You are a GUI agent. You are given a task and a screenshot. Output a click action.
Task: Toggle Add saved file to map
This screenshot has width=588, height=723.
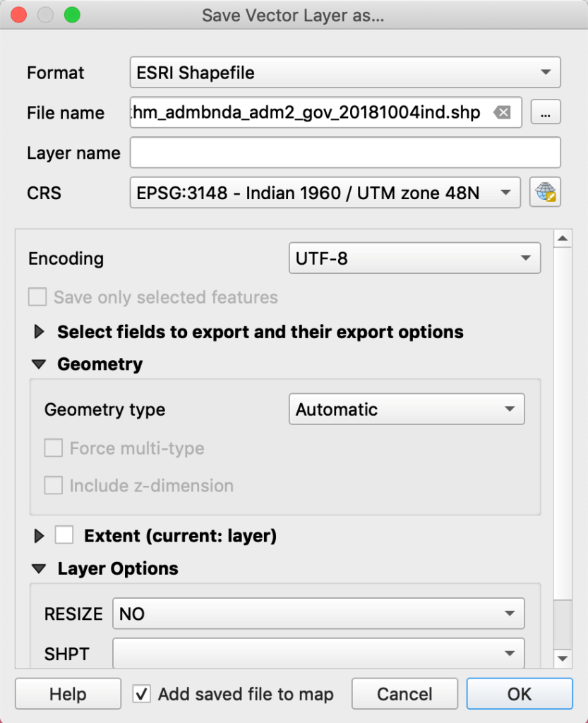pos(141,693)
